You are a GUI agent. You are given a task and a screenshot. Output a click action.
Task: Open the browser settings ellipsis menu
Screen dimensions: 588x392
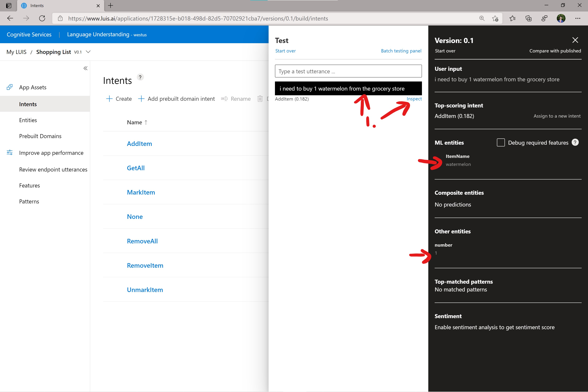click(577, 19)
